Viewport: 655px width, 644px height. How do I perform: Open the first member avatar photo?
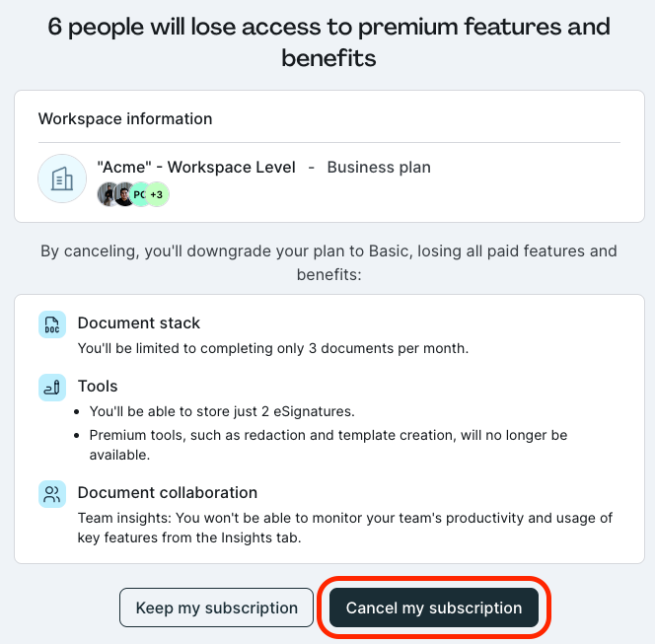107,194
